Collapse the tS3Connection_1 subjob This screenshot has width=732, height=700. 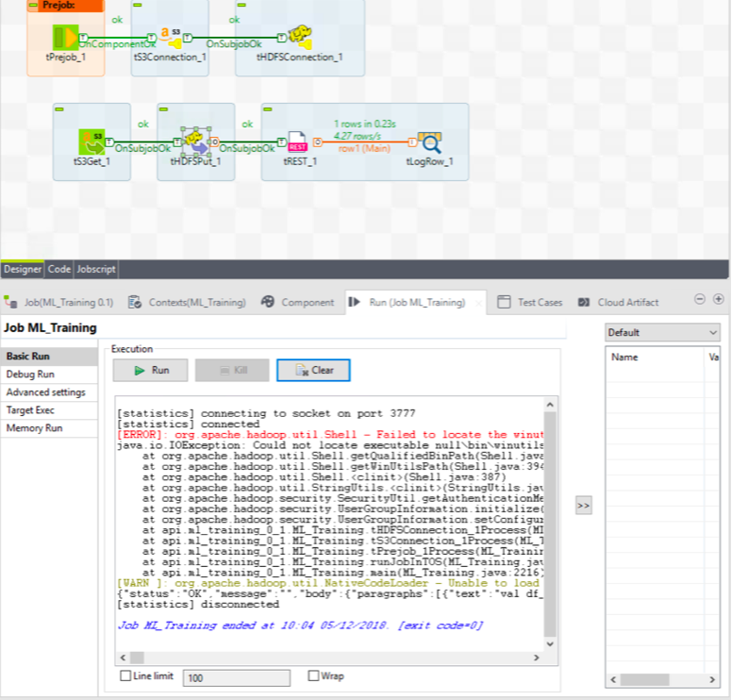[x=138, y=5]
